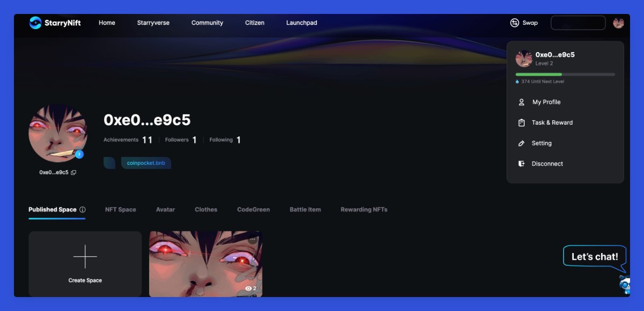
Task: Click the Swap label in the top bar
Action: click(x=530, y=23)
